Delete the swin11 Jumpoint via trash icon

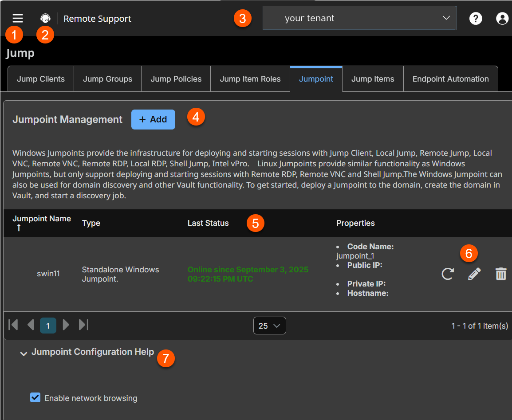[501, 274]
